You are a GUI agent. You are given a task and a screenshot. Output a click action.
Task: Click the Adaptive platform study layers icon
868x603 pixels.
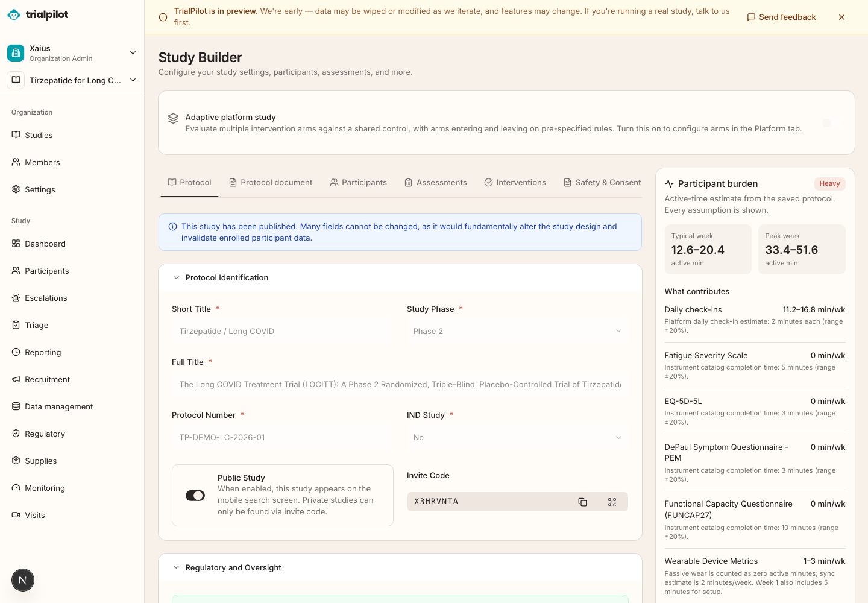coord(174,118)
